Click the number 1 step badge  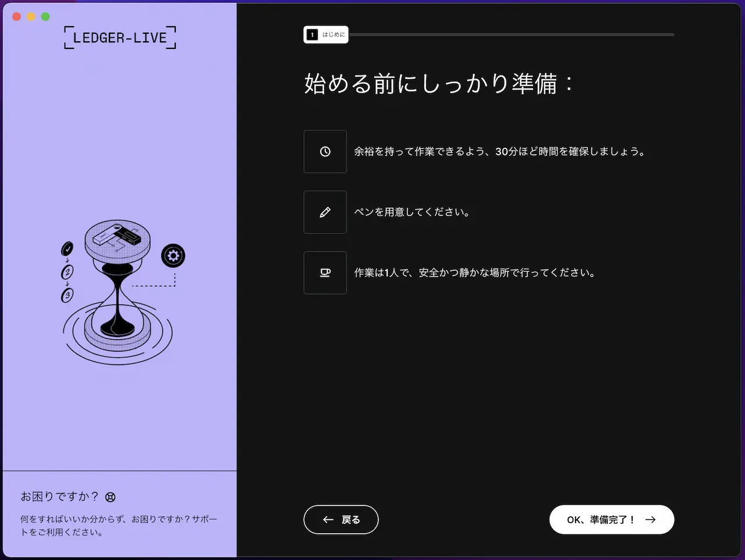point(313,35)
